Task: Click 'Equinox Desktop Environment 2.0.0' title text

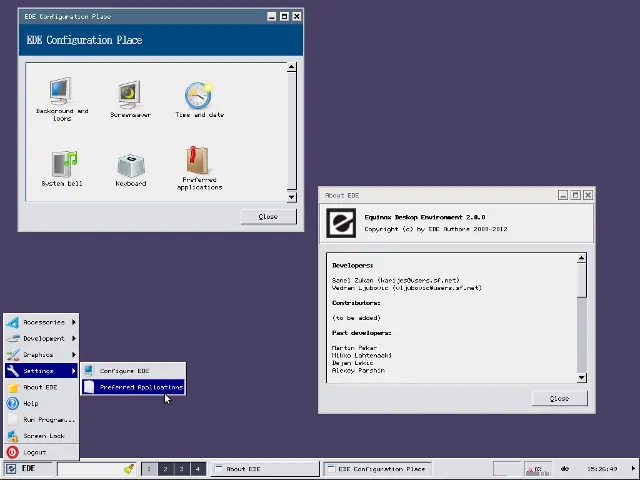Action: tap(425, 217)
